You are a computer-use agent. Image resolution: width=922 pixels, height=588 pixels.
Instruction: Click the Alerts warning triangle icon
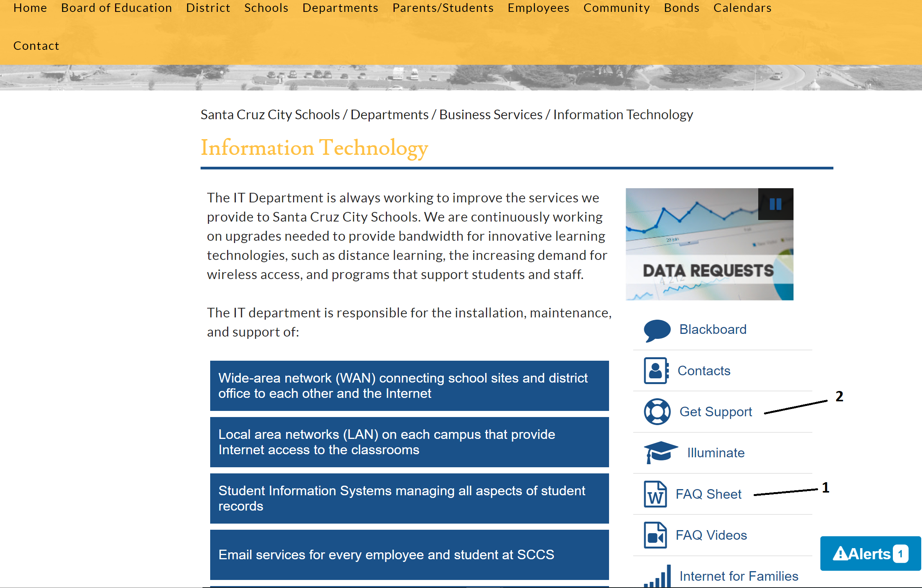[x=840, y=554]
